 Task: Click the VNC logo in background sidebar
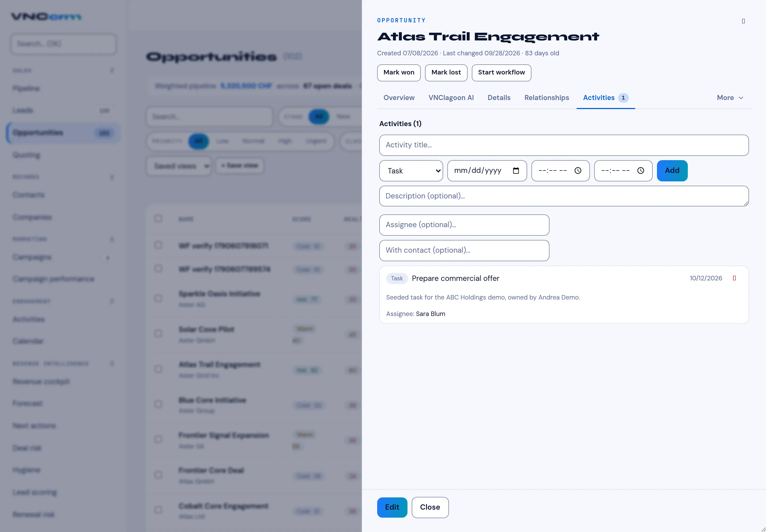[46, 17]
